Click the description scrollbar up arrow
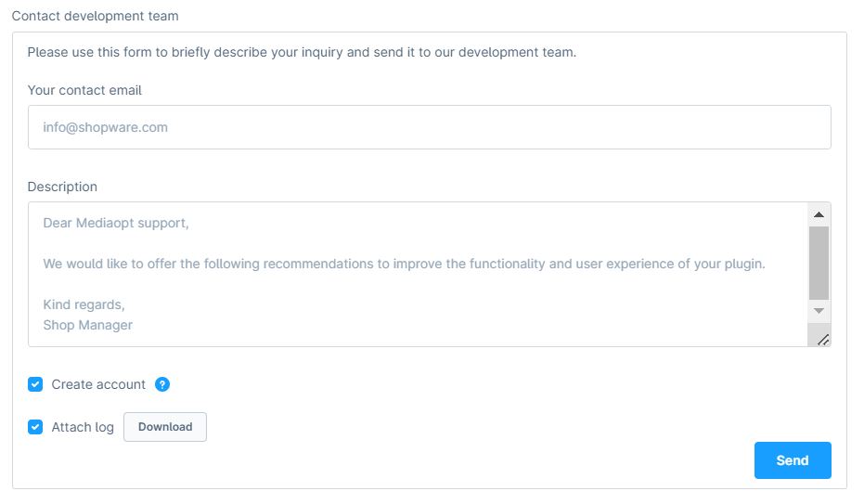 pyautogui.click(x=819, y=214)
